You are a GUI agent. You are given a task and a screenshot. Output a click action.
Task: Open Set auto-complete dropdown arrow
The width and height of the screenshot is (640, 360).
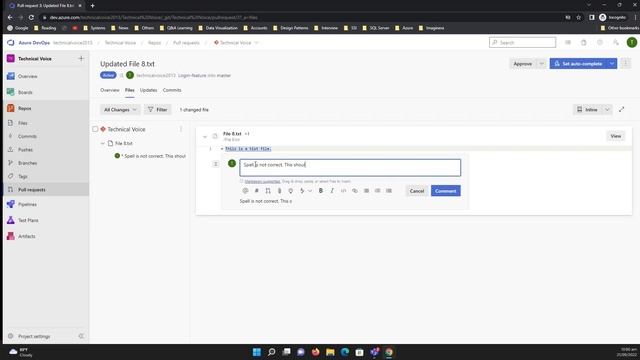611,64
